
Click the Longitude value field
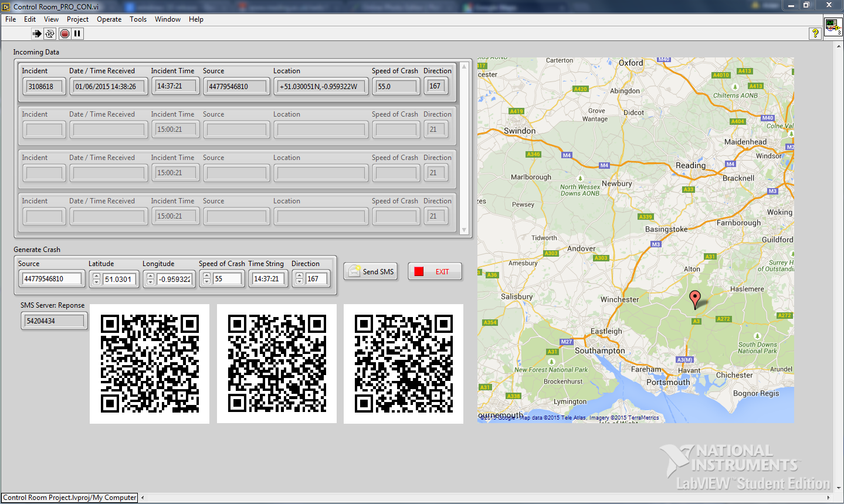coord(174,279)
